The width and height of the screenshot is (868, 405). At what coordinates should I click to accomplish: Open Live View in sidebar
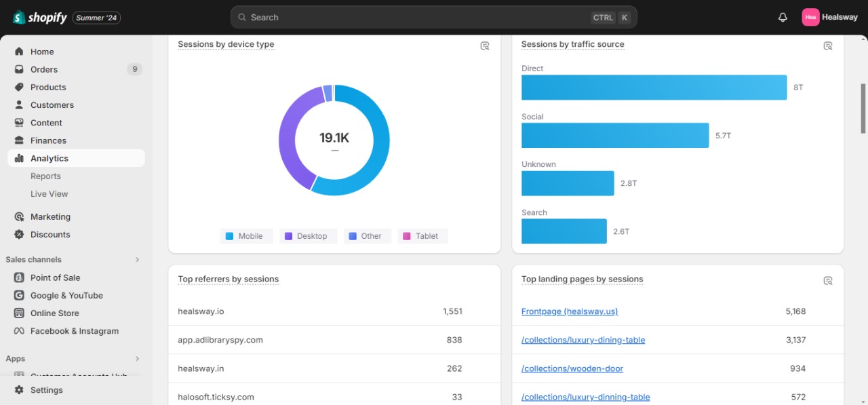pyautogui.click(x=49, y=194)
